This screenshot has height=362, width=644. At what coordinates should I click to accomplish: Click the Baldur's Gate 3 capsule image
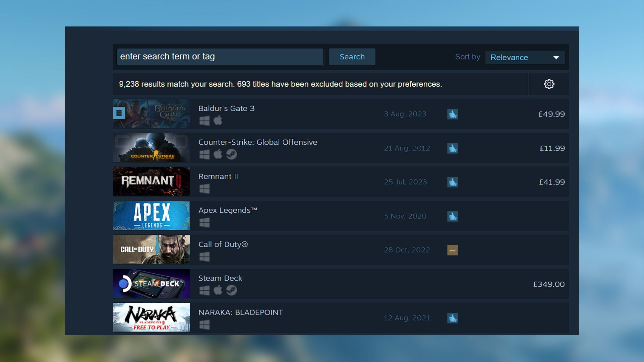coord(151,113)
